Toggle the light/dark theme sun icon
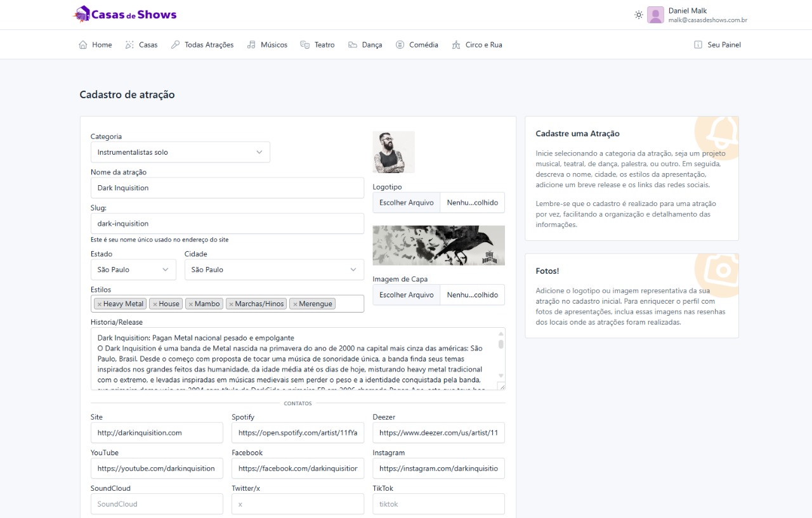This screenshot has height=518, width=812. (639, 15)
